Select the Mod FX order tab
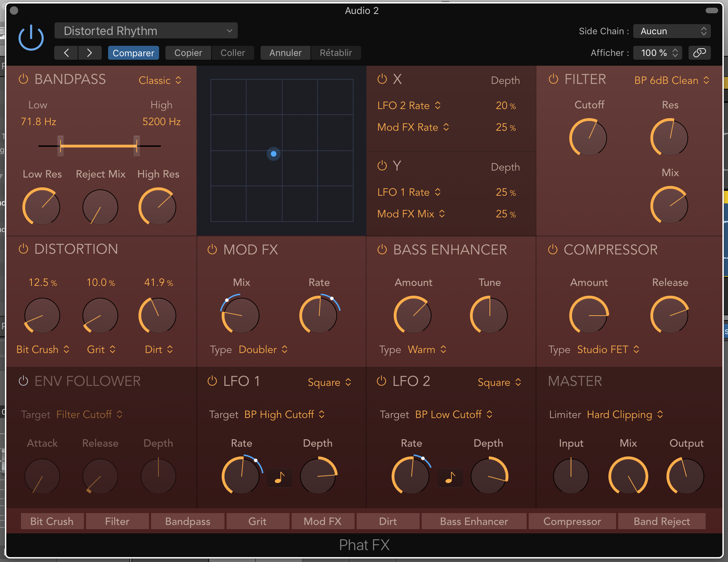 (322, 521)
